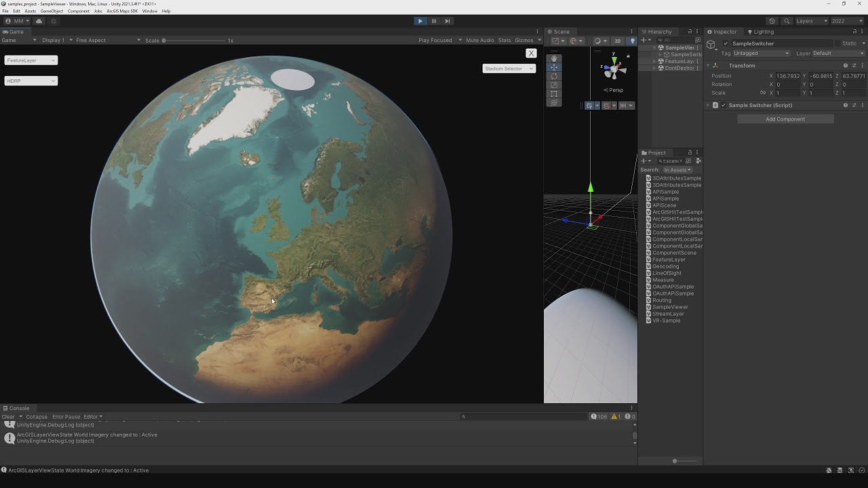Click the Game view Scale slider
Screen dimensions: 868x488
193,41
